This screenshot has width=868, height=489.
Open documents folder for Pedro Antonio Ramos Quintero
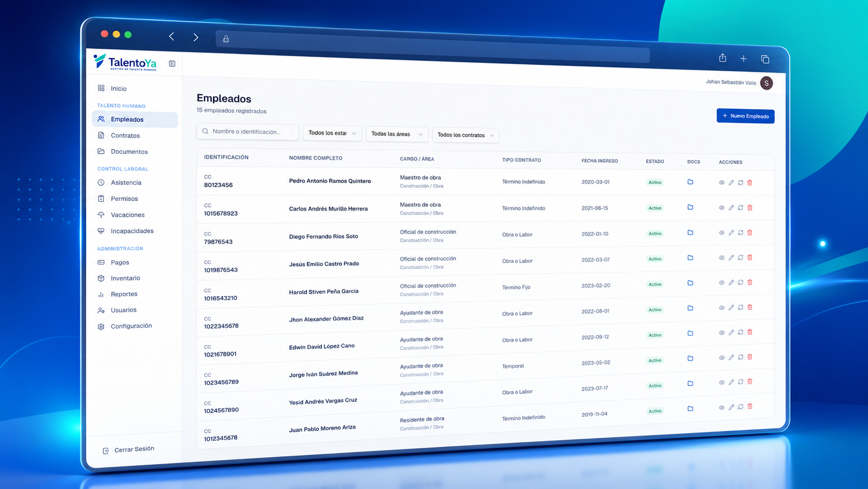click(690, 182)
